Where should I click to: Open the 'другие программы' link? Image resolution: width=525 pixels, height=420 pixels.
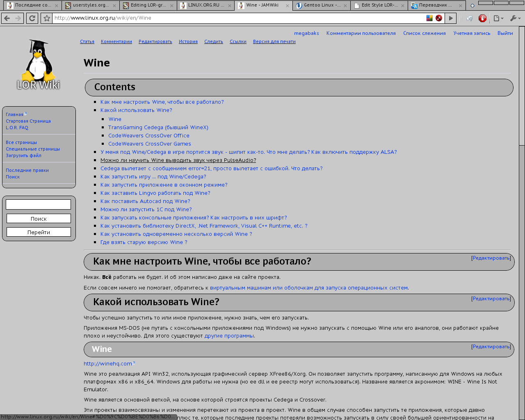[x=229, y=336]
